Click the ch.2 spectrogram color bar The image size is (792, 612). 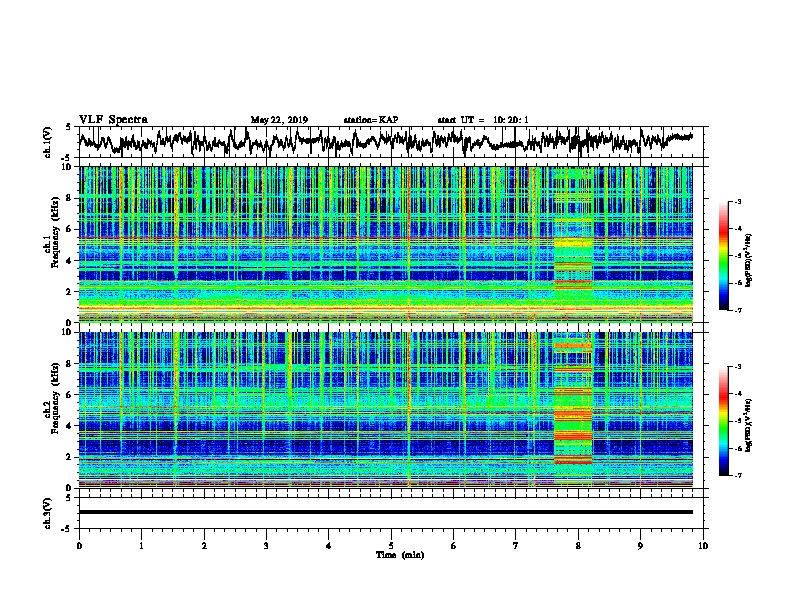click(723, 421)
